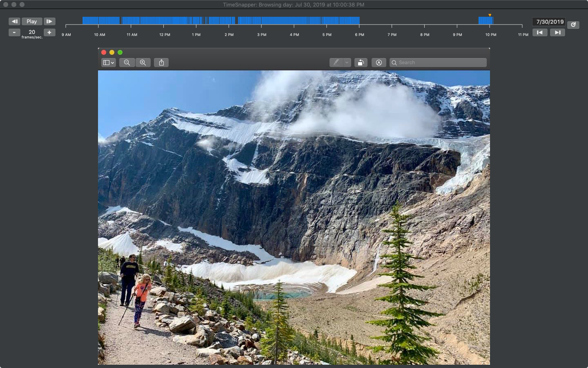Click the 5 PM timeline label
Viewport: 588px width, 368px height.
327,35
